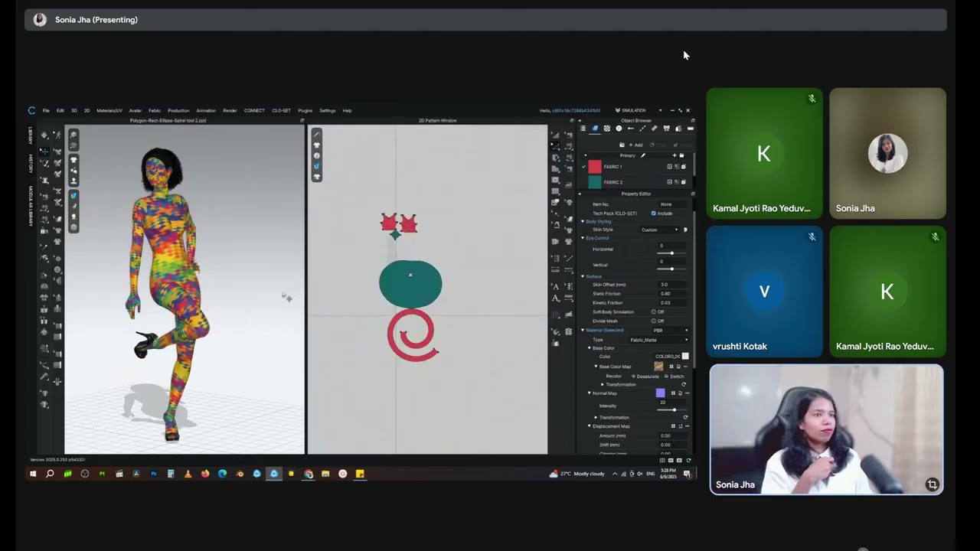Click the save icon on FABRIC 1 row

[684, 167]
